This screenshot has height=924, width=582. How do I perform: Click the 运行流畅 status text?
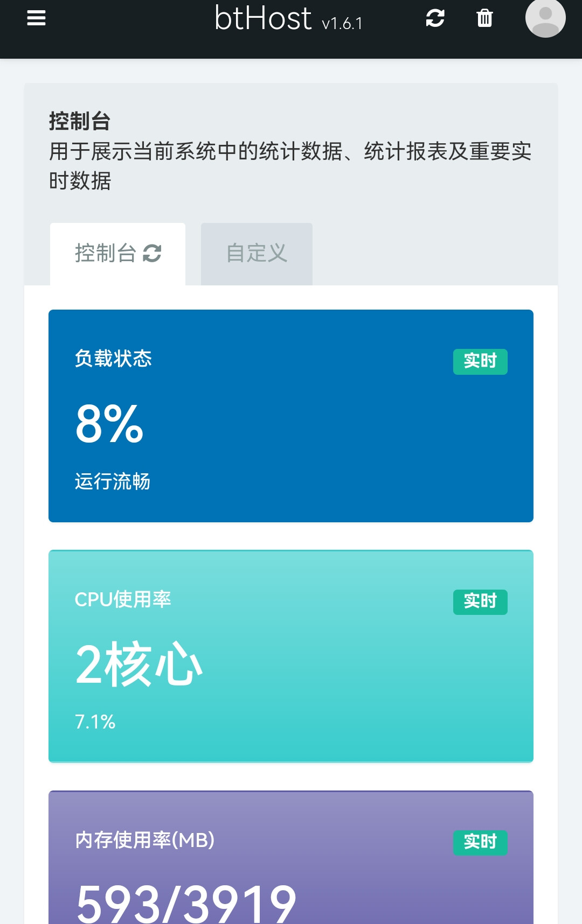click(x=113, y=481)
